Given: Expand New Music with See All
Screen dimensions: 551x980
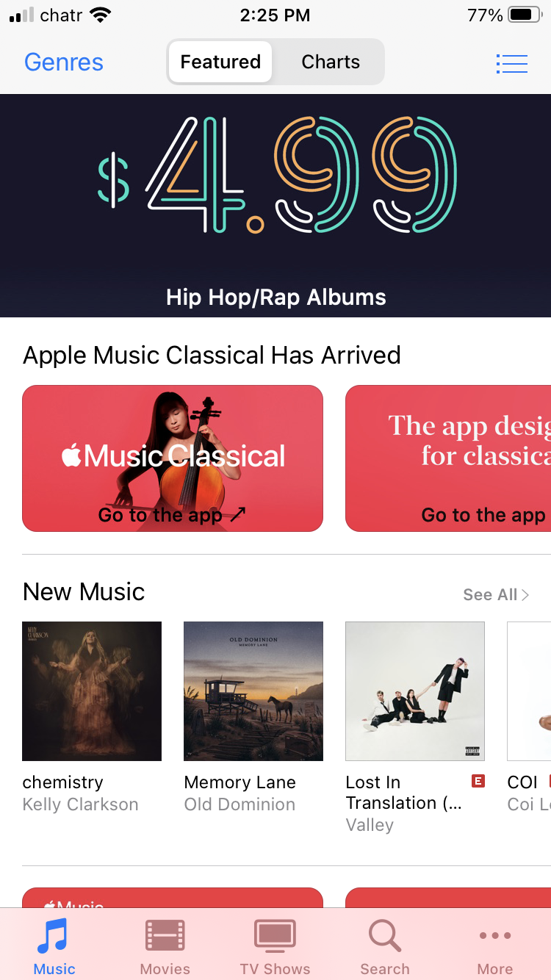Looking at the screenshot, I should click(x=496, y=594).
